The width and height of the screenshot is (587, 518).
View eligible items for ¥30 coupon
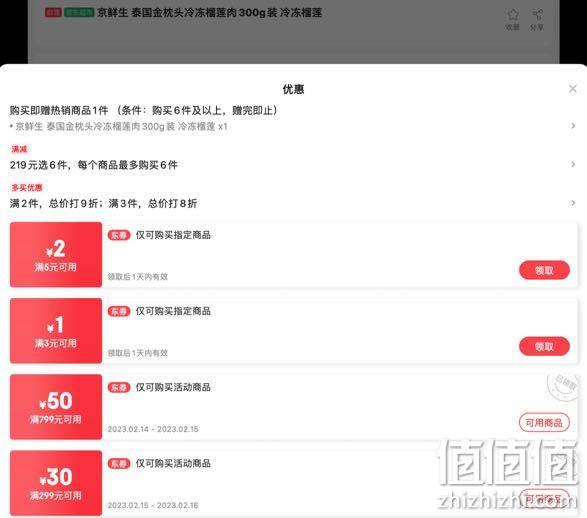544,499
